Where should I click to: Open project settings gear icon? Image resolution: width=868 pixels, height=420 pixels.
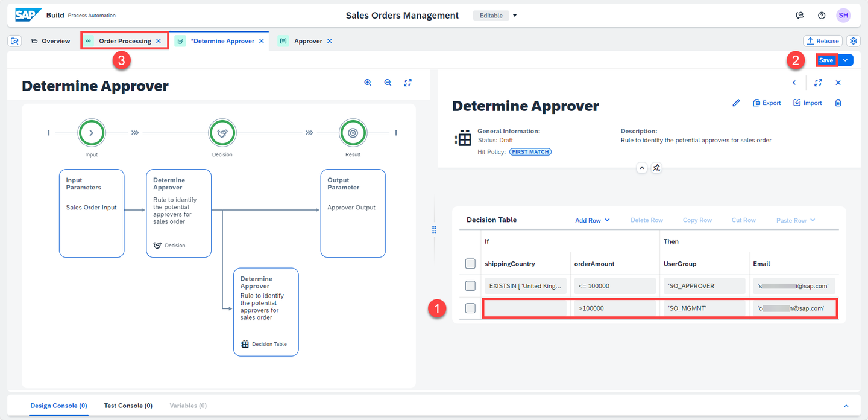pyautogui.click(x=854, y=41)
